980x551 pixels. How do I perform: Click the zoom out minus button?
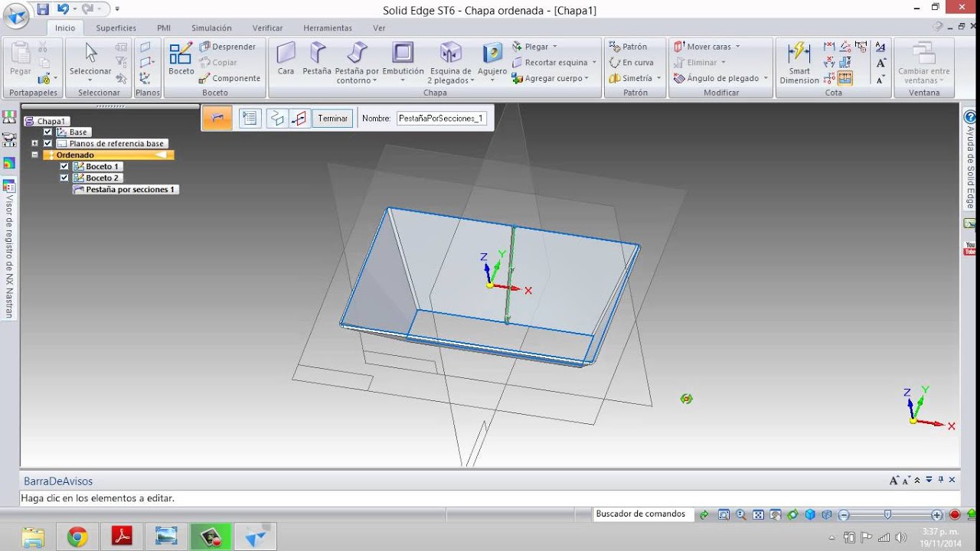[844, 515]
